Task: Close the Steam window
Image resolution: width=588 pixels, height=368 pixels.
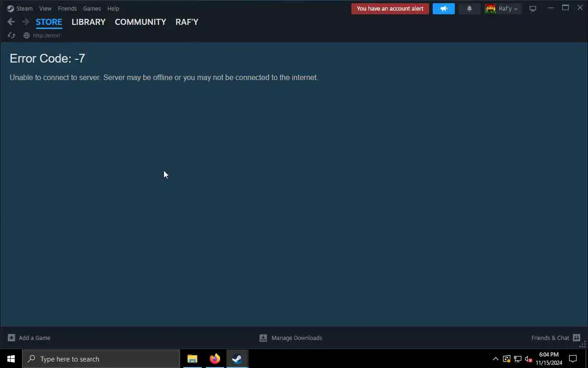Action: coord(580,8)
